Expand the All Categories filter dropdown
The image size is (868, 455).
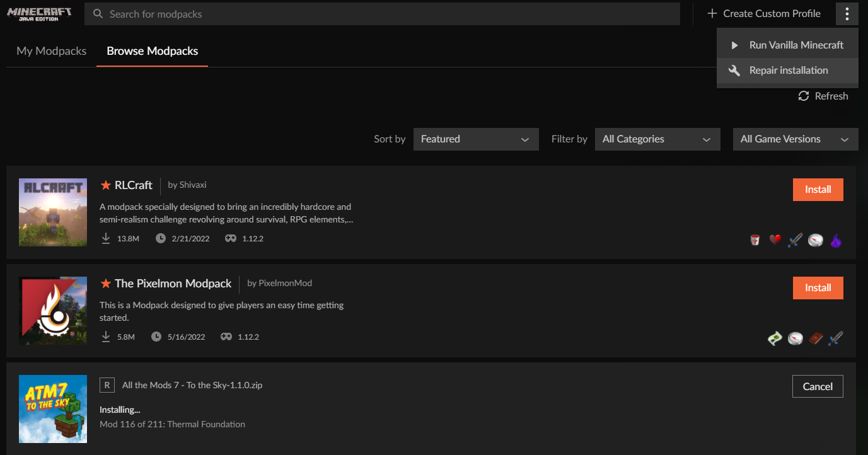pyautogui.click(x=657, y=139)
